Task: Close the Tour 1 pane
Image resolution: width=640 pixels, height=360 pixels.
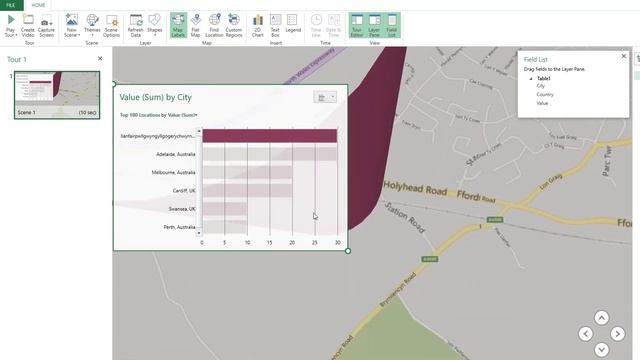Action: pos(100,59)
